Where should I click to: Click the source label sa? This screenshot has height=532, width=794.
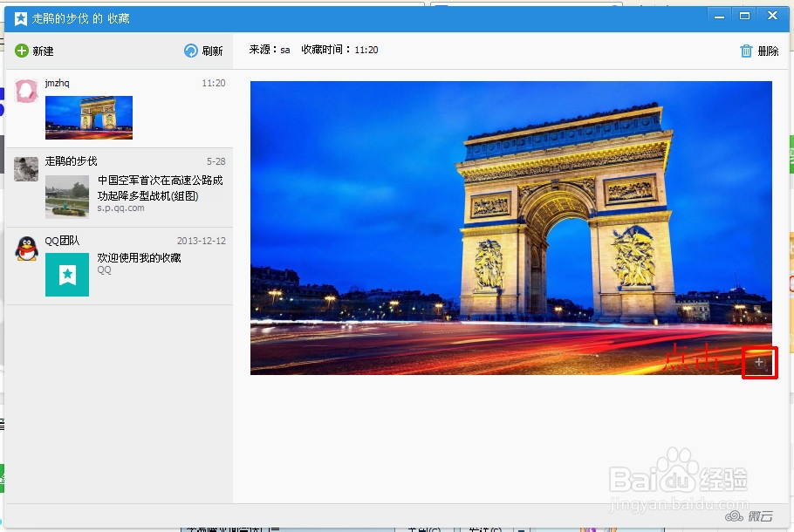[x=284, y=50]
